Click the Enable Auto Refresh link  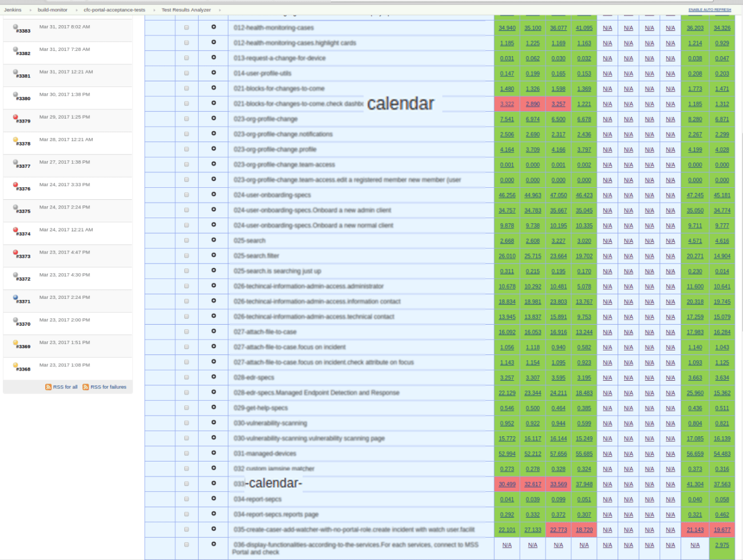(709, 10)
